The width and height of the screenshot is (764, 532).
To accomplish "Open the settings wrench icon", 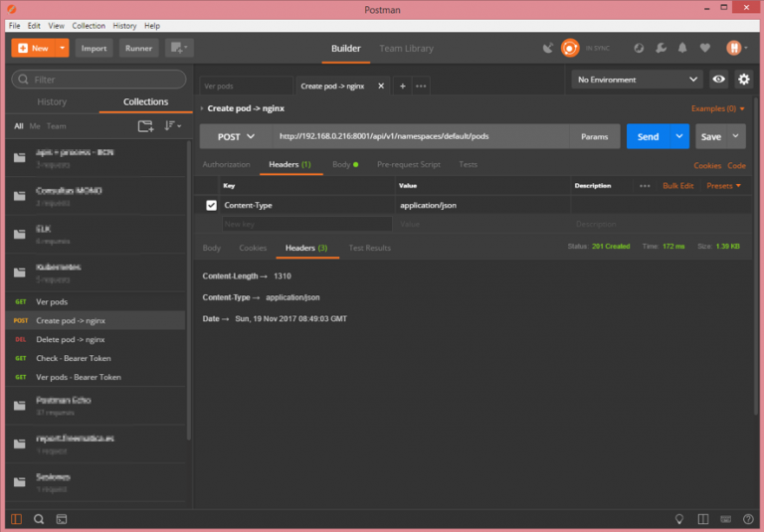I will [x=661, y=48].
